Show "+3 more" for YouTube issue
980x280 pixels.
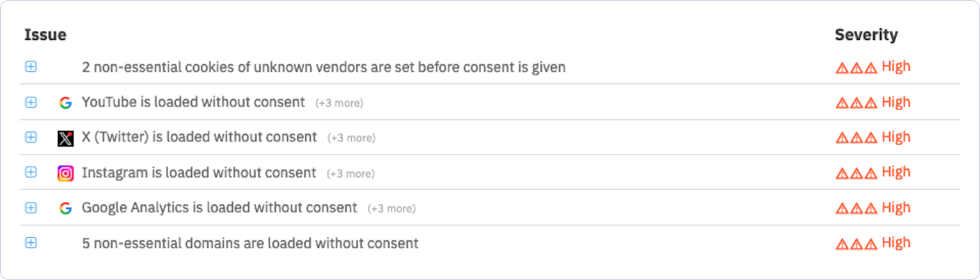(x=339, y=103)
